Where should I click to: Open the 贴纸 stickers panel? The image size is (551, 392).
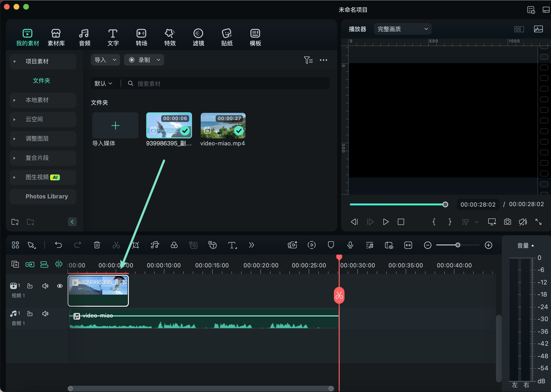coord(227,37)
